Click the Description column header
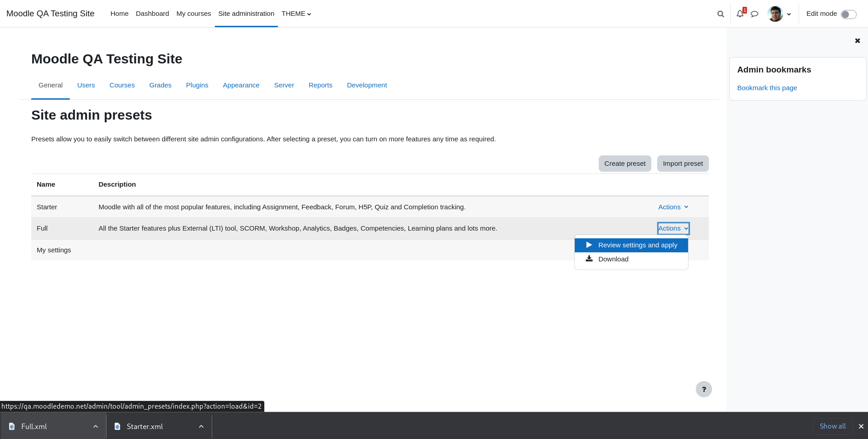Screen dimensions: 868x439 click(x=117, y=184)
